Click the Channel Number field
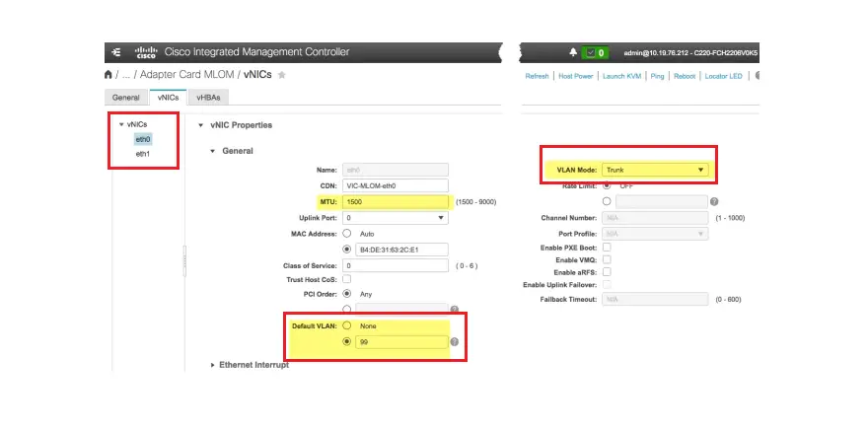The image size is (868, 430). [655, 218]
